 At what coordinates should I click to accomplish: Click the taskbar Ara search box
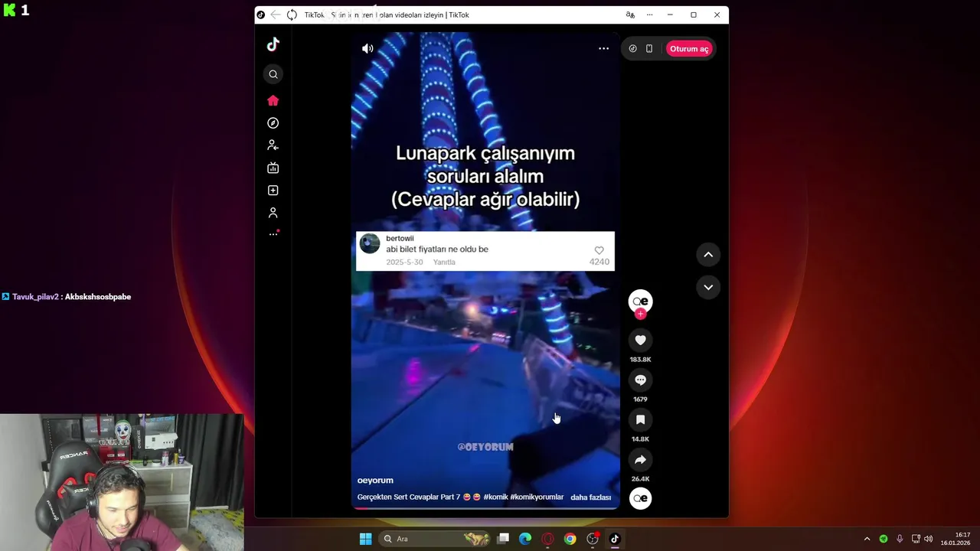(435, 539)
